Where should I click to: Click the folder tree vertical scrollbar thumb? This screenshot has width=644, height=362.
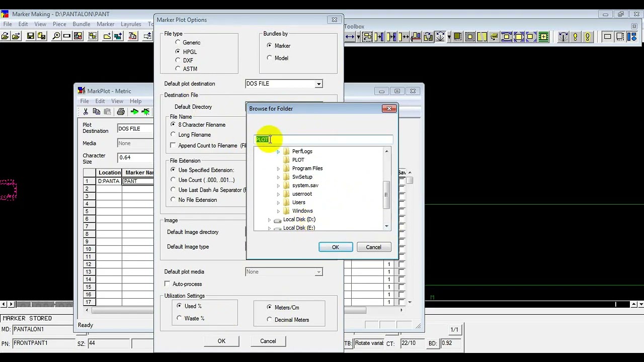coord(386,195)
